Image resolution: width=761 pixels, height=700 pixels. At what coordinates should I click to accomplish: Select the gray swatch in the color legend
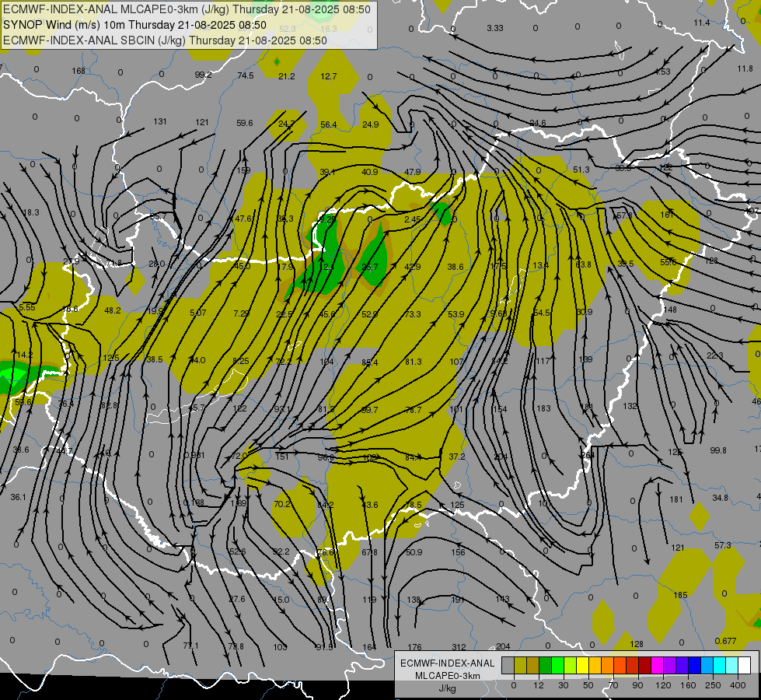point(508,665)
